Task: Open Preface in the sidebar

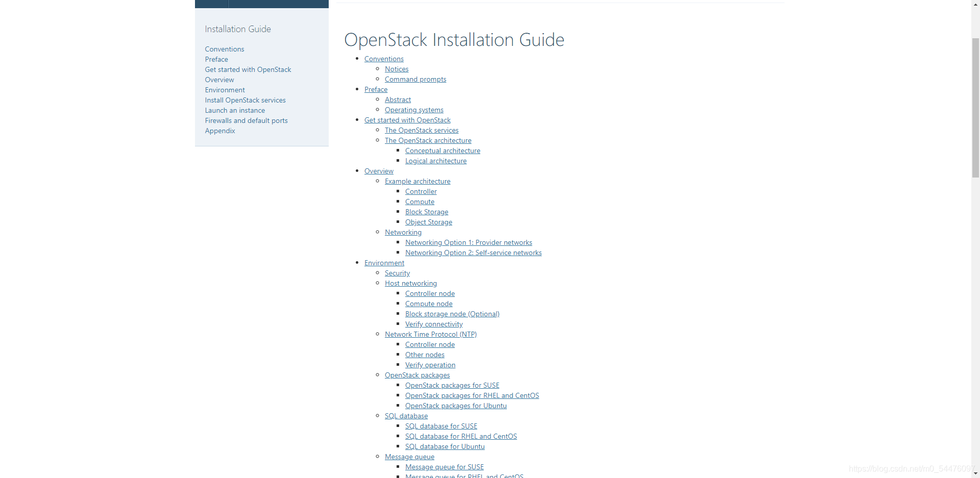Action: click(x=216, y=59)
